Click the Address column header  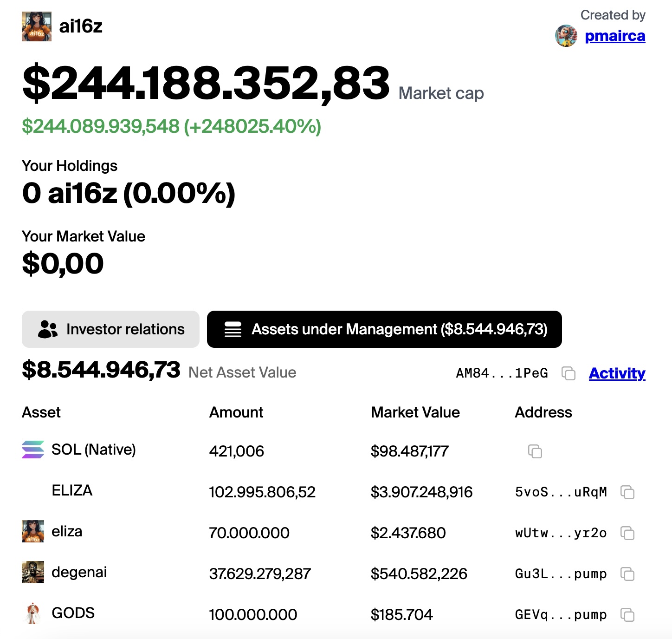click(x=543, y=412)
